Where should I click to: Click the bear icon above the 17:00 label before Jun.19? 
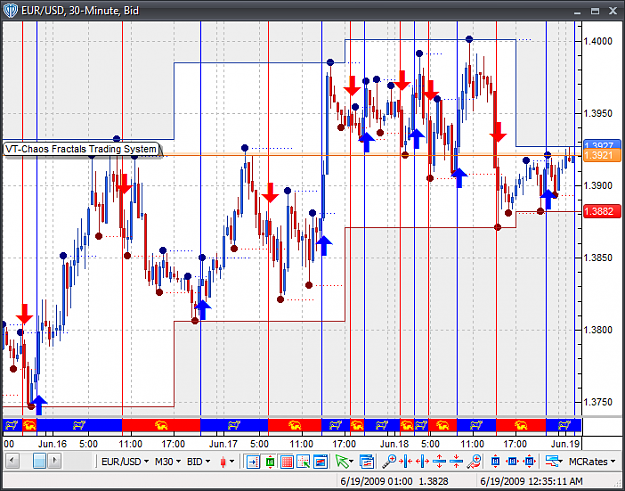(520, 426)
